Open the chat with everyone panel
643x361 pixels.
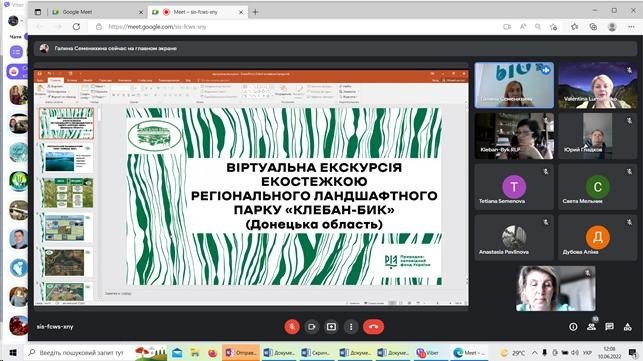[609, 327]
